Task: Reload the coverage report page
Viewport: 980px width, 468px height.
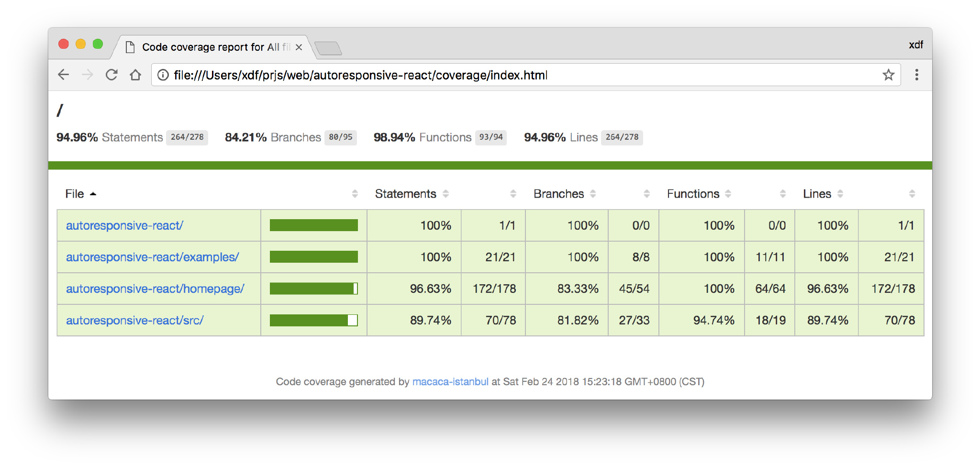Action: (x=111, y=75)
